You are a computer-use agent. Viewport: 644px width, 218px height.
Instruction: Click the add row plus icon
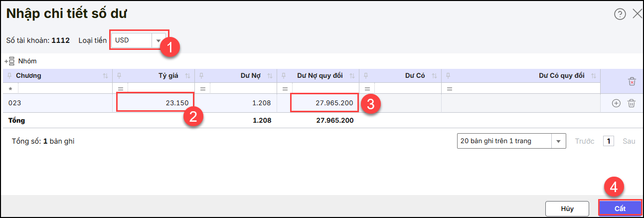coord(616,103)
